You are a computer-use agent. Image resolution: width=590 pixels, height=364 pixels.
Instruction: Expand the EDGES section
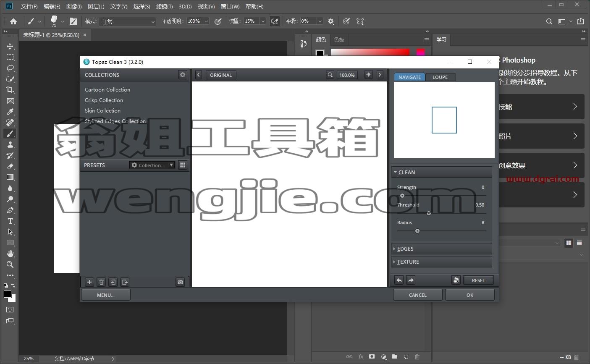441,249
